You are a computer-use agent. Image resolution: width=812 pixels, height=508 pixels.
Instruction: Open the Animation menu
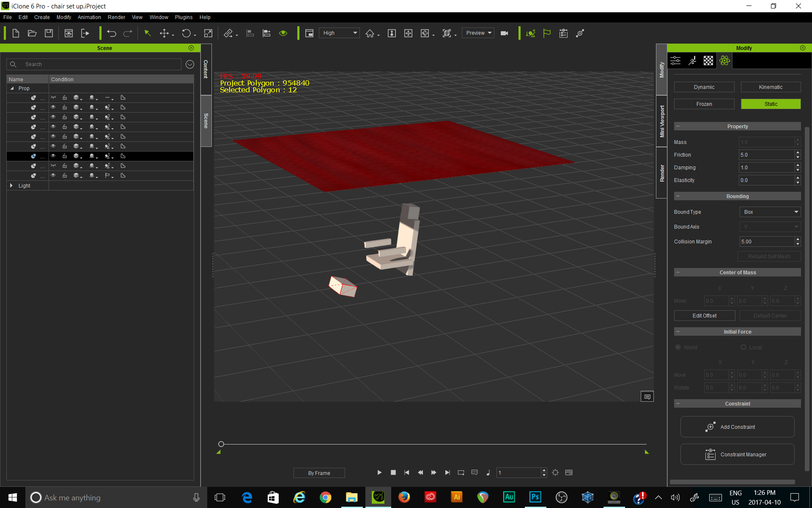tap(89, 17)
